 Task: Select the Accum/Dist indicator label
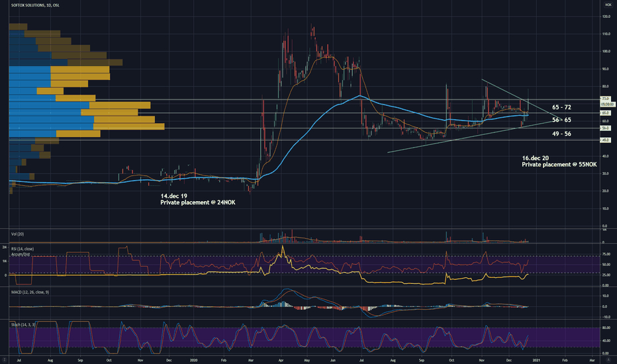coord(21,255)
